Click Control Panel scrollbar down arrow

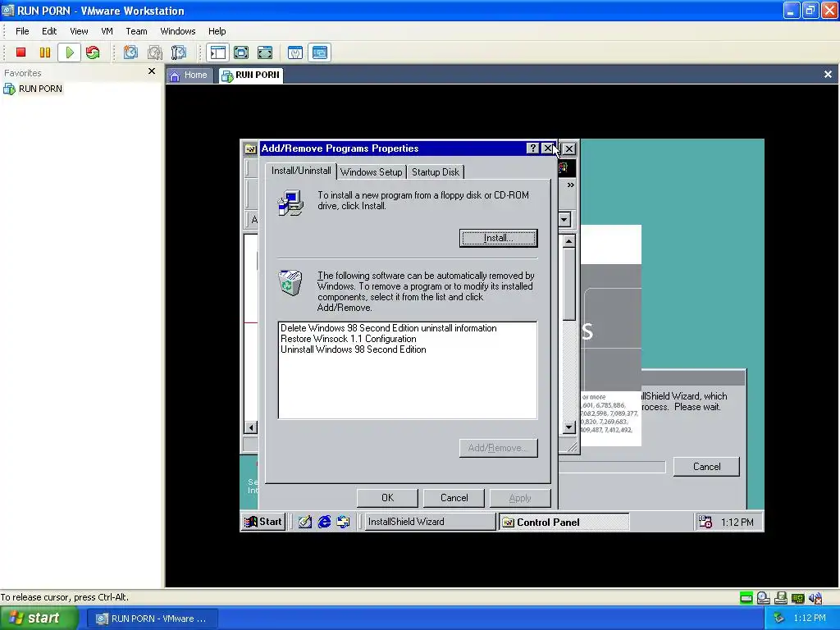click(x=569, y=427)
